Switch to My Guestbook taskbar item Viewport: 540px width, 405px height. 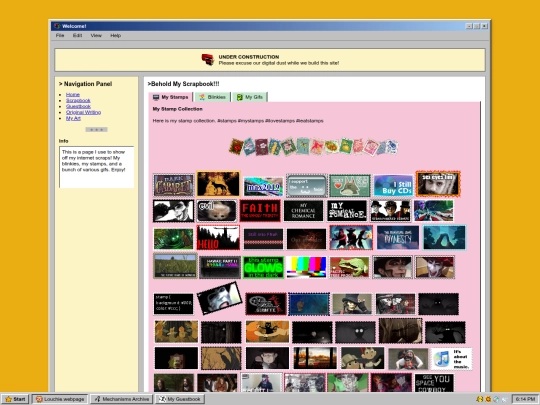(x=179, y=399)
